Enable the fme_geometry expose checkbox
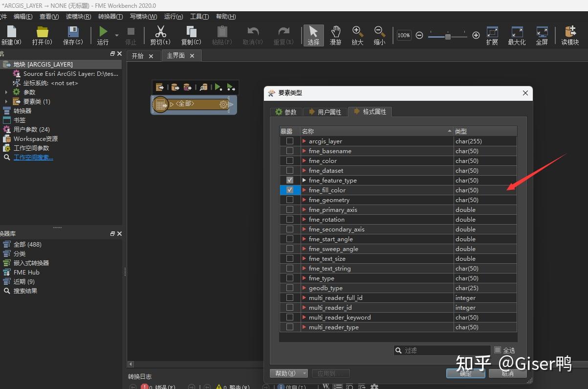Screen dimensions: 588x389 tap(290, 200)
